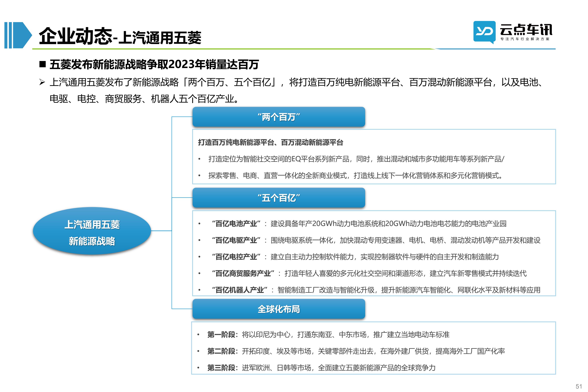Click the slide title 企业动态-上汽通用五菱
Viewport: 588px width, 392px height.
[x=120, y=37]
